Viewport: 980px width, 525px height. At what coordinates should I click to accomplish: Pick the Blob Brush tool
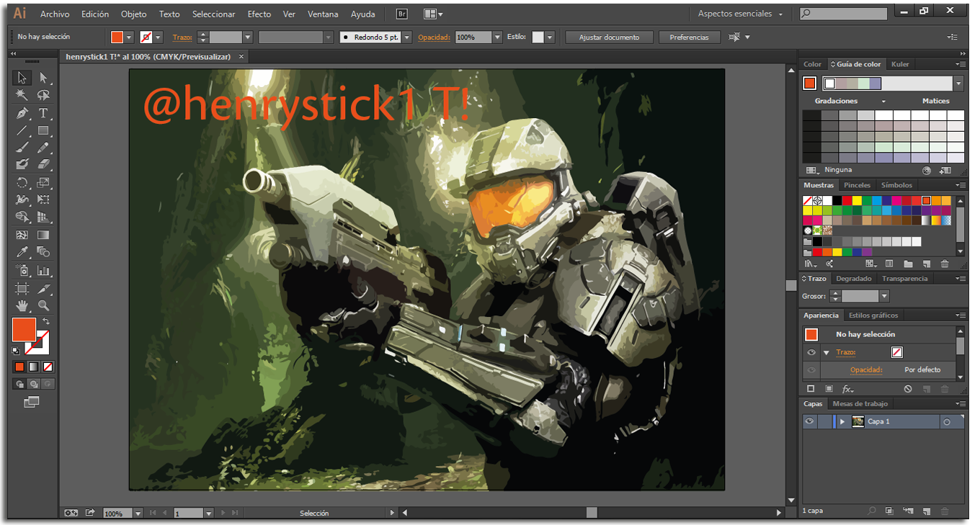point(22,165)
